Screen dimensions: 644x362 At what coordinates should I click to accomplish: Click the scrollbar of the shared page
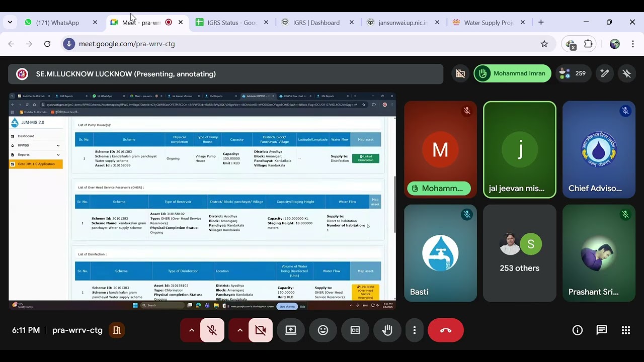[x=394, y=205]
